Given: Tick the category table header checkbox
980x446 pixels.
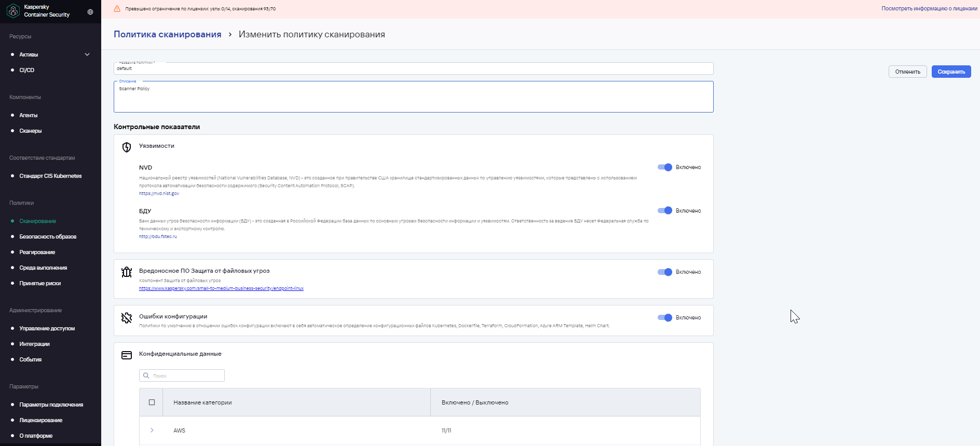Looking at the screenshot, I should pos(152,402).
